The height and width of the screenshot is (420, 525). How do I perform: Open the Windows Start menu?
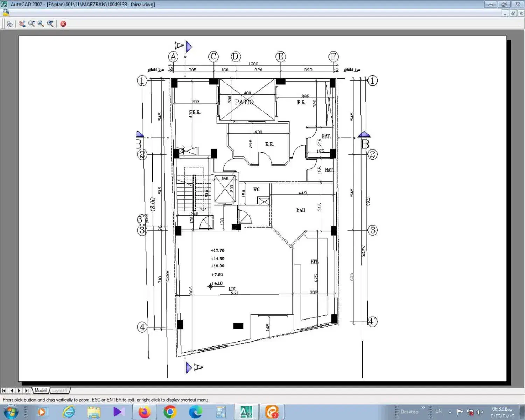point(10,412)
